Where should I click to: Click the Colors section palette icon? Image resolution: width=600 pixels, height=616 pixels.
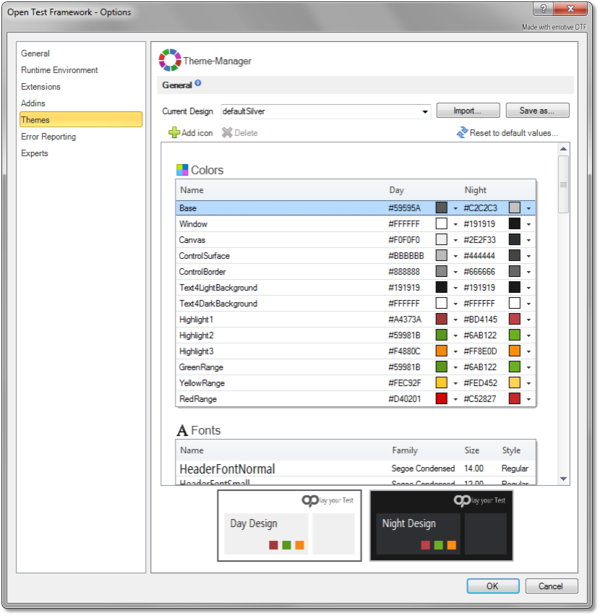[x=182, y=170]
